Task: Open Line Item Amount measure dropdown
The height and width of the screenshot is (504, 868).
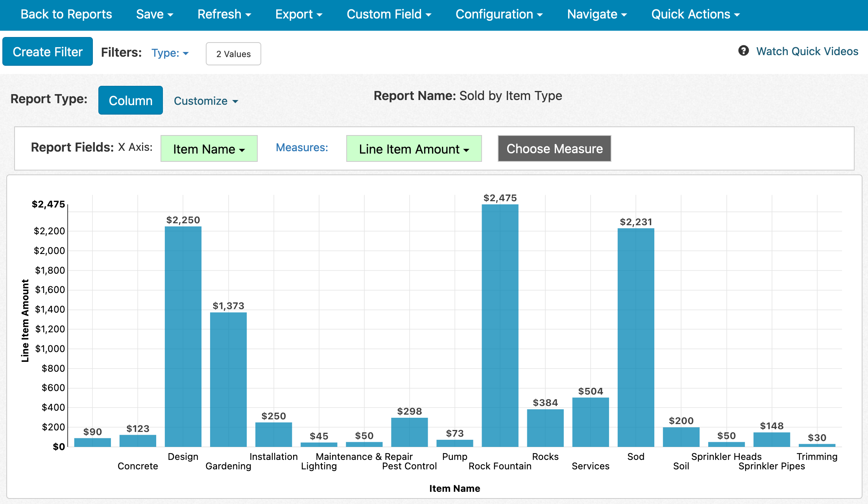Action: [414, 149]
